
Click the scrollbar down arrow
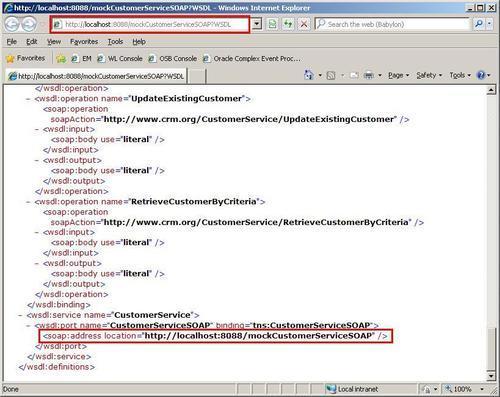coord(491,377)
